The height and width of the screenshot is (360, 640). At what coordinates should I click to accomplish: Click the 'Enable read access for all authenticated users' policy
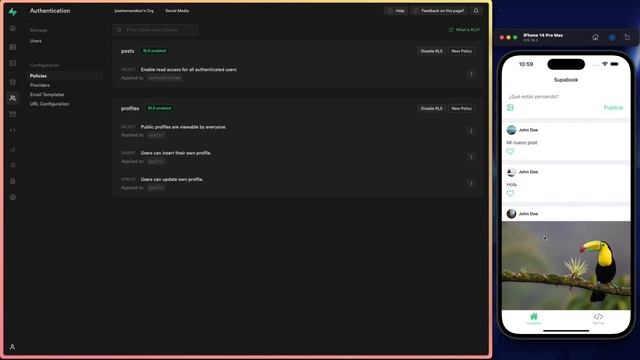(x=189, y=70)
